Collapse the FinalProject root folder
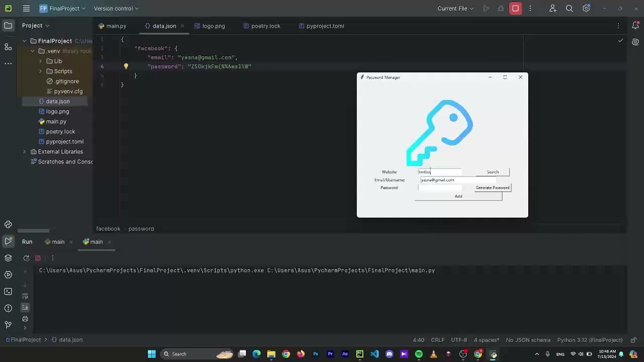 pos(24,41)
